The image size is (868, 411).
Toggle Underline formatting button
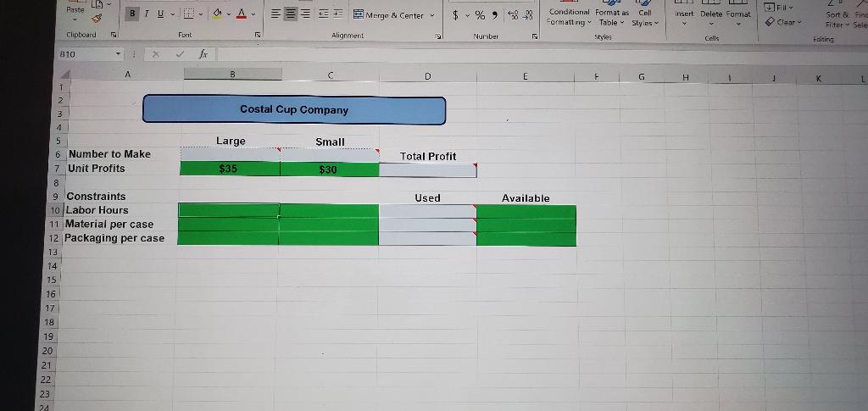[160, 14]
